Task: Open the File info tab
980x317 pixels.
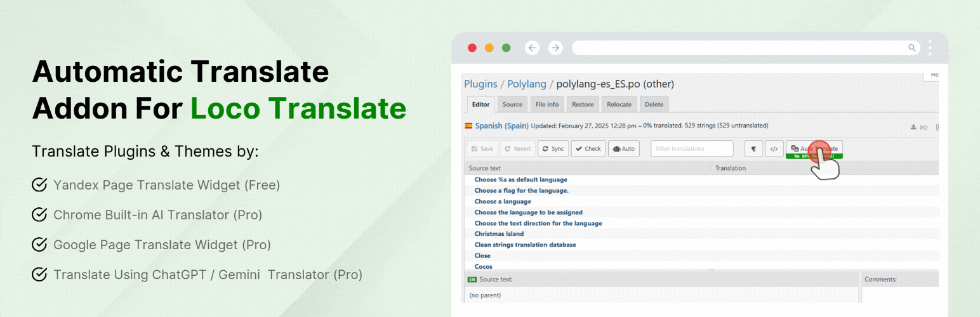Action: [546, 105]
